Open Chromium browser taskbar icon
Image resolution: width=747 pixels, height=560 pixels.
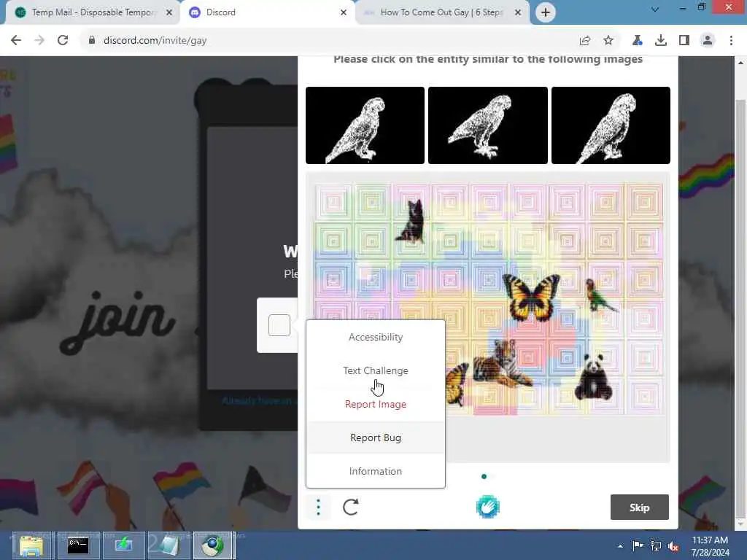[214, 545]
